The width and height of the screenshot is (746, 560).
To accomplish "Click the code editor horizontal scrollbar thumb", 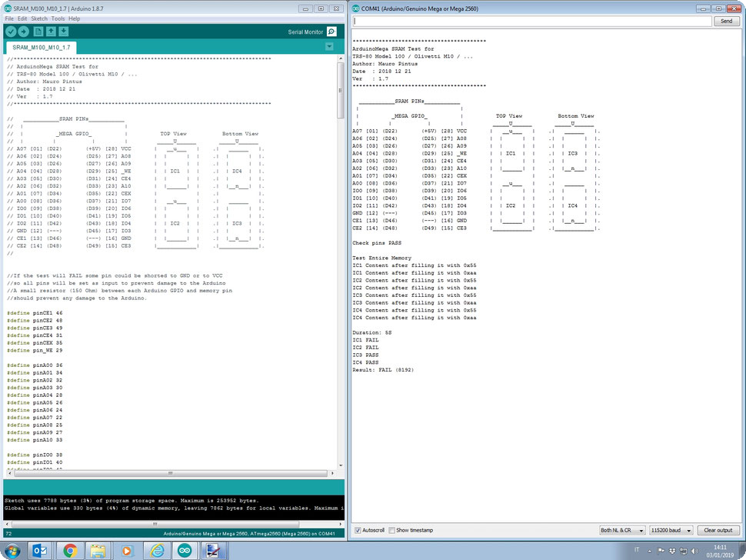I will 170,473.
